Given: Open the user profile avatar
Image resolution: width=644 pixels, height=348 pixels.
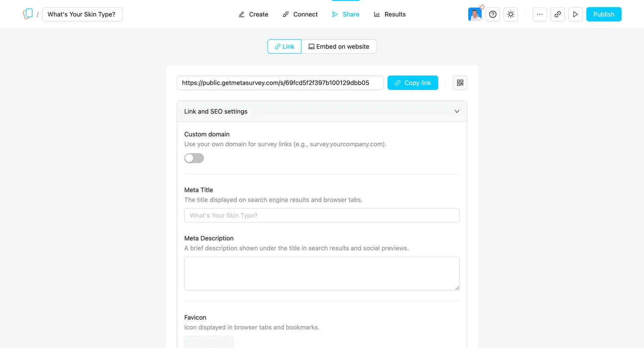Looking at the screenshot, I should tap(475, 14).
